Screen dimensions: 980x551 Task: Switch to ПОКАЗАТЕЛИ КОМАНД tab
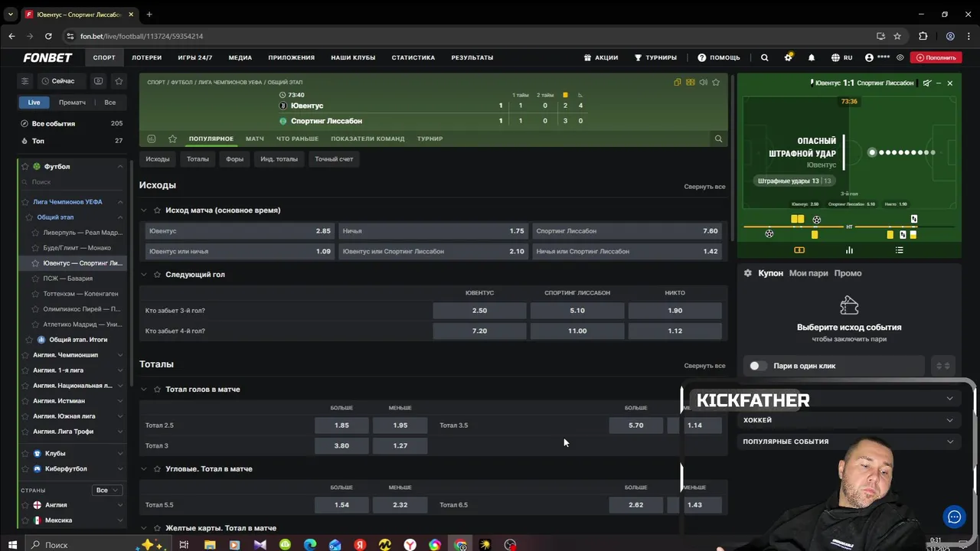point(367,139)
